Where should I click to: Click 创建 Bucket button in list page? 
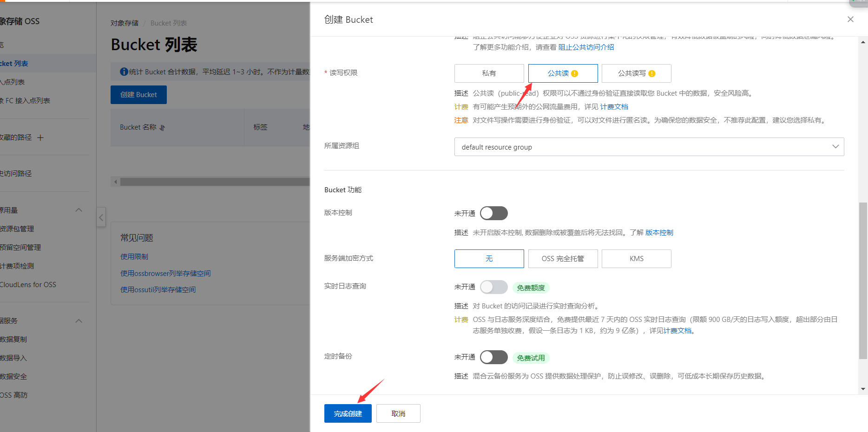click(x=138, y=95)
